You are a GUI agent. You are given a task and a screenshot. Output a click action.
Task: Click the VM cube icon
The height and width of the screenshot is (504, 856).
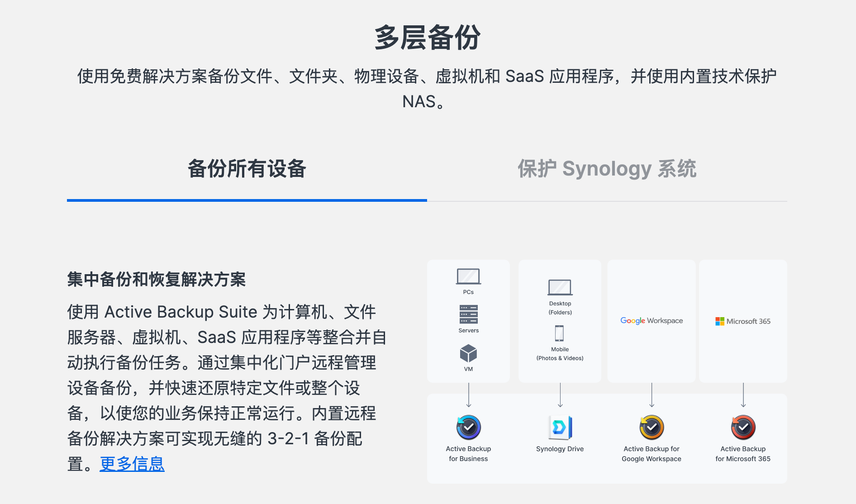point(468,353)
